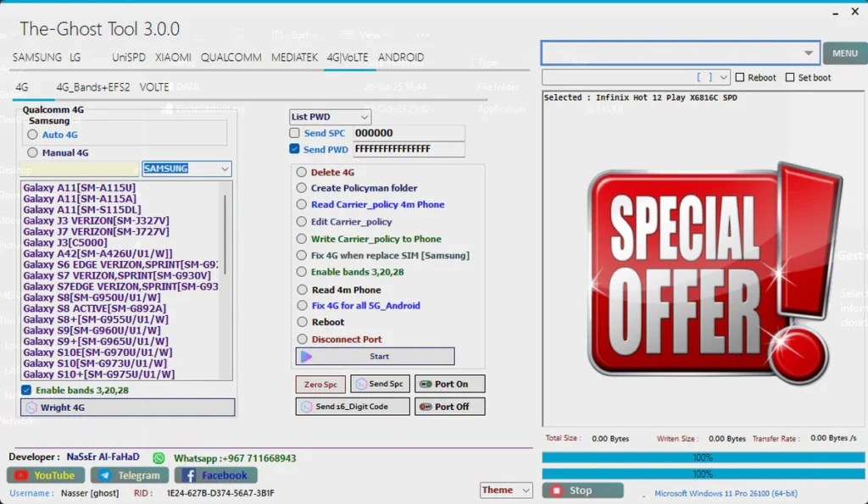The height and width of the screenshot is (504, 868).
Task: Tick the Set boot checkbox
Action: pyautogui.click(x=790, y=78)
